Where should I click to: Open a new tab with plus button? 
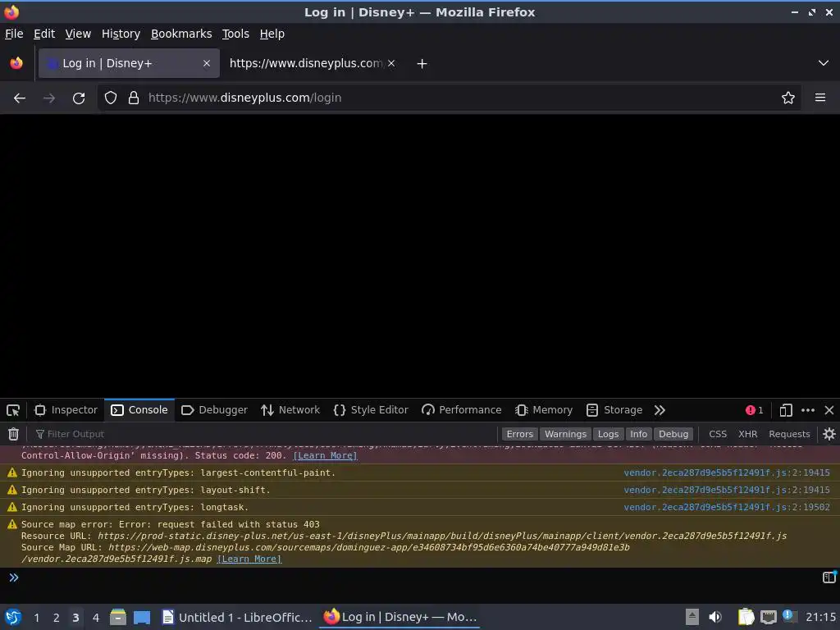pyautogui.click(x=422, y=64)
